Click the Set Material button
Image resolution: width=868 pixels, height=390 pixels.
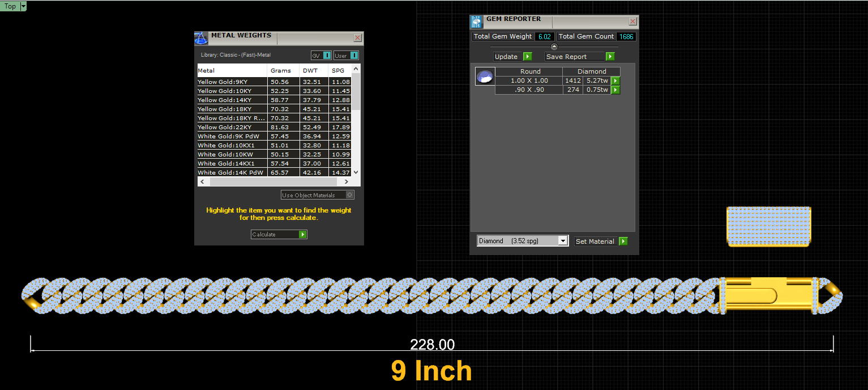[596, 241]
